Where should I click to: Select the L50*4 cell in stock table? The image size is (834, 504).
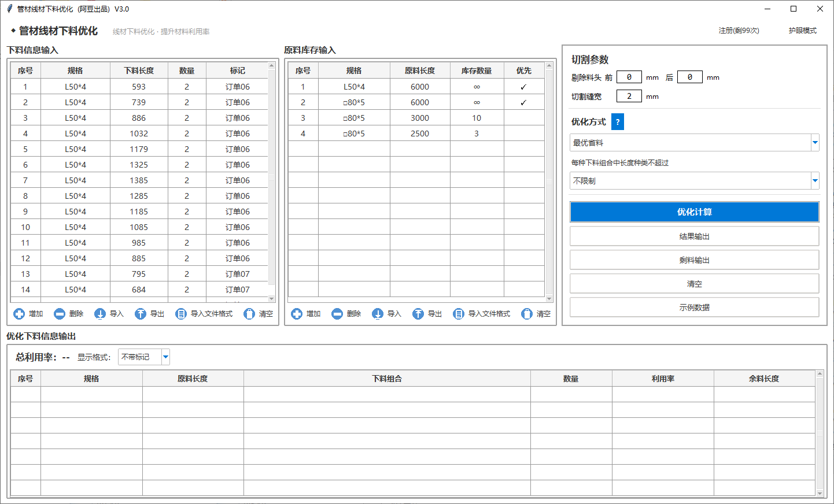[x=354, y=87]
